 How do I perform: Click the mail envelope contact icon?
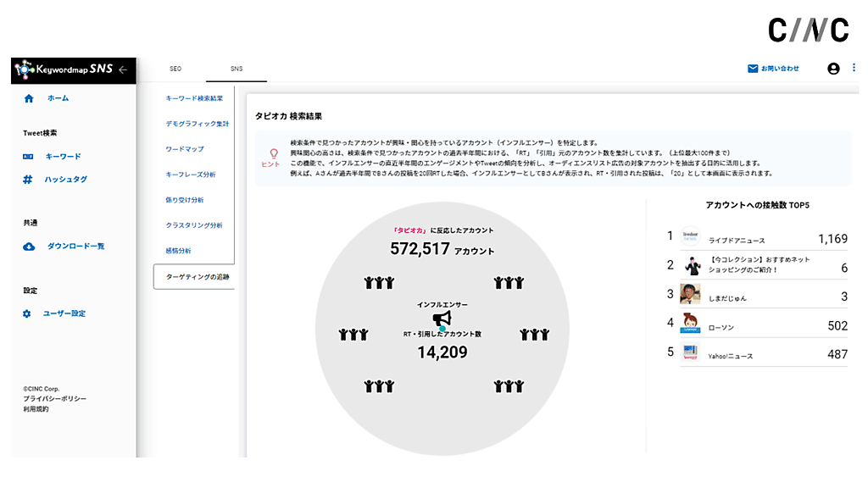pos(753,69)
